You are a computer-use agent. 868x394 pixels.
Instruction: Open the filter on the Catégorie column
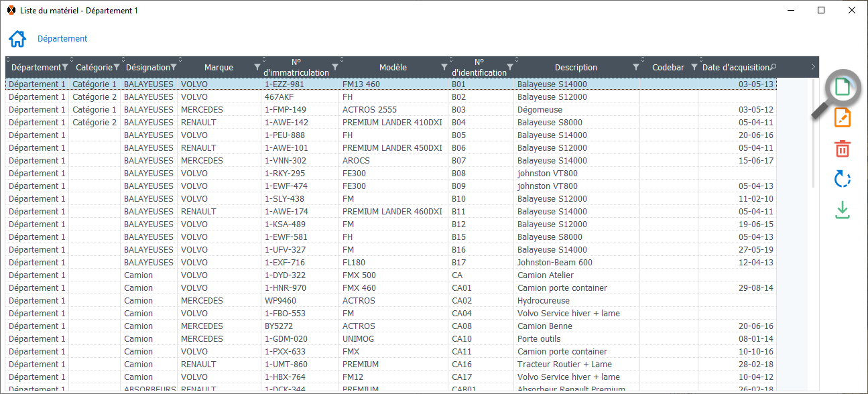117,67
